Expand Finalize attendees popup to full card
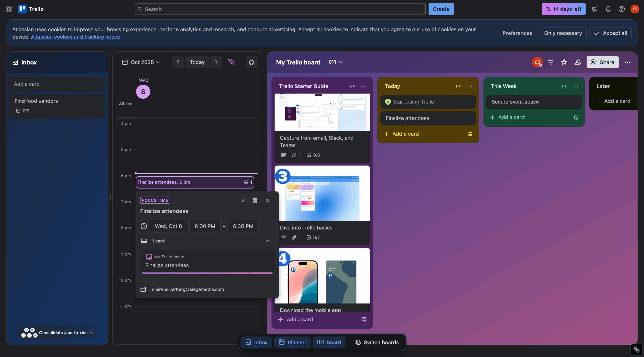The width and height of the screenshot is (644, 357). tap(243, 200)
